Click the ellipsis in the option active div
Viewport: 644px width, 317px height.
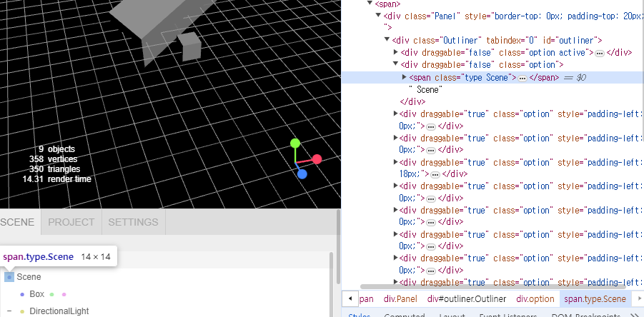point(600,54)
